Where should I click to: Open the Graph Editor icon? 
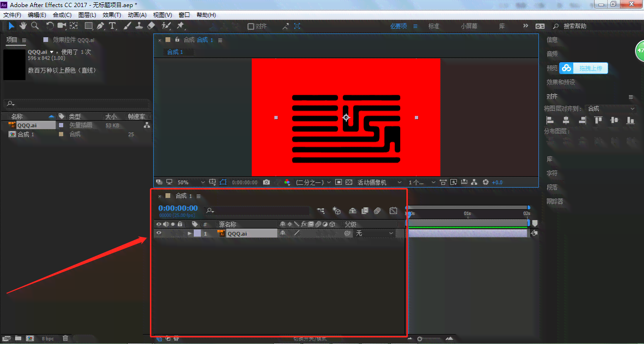pyautogui.click(x=393, y=211)
